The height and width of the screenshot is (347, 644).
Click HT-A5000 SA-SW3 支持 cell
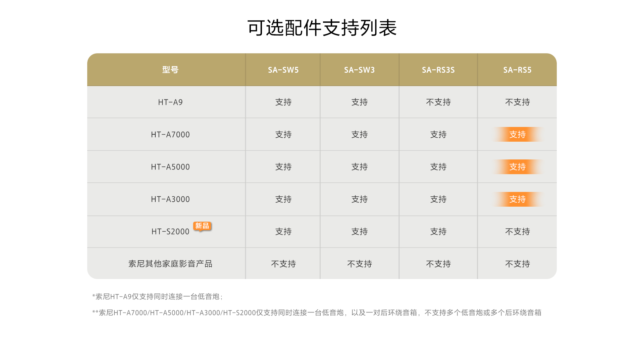(x=359, y=167)
